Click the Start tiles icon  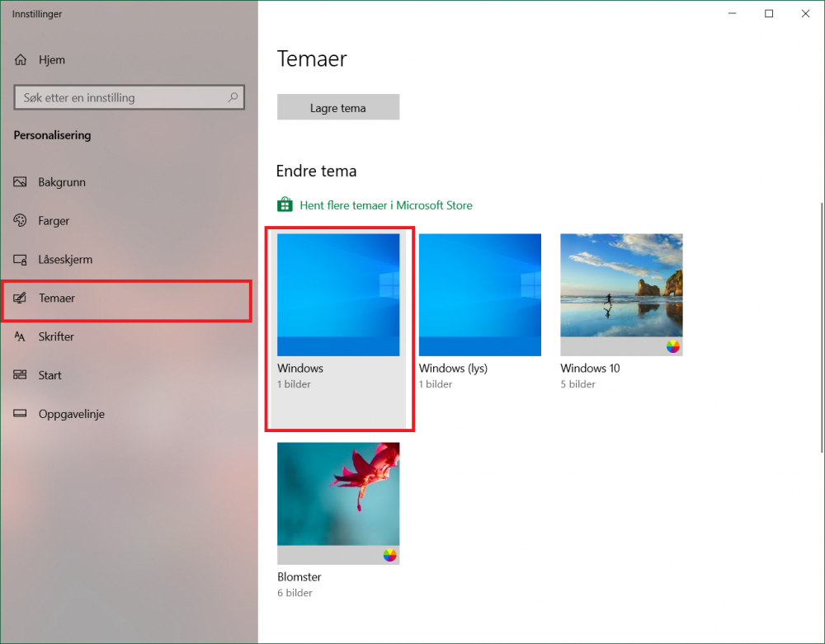click(20, 375)
